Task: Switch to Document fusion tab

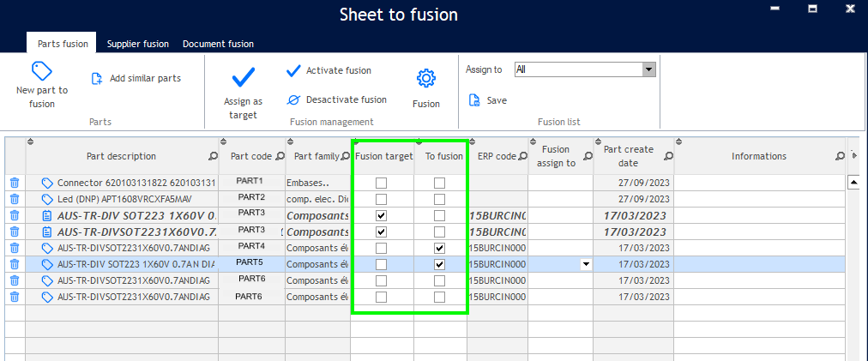Action: [x=218, y=44]
